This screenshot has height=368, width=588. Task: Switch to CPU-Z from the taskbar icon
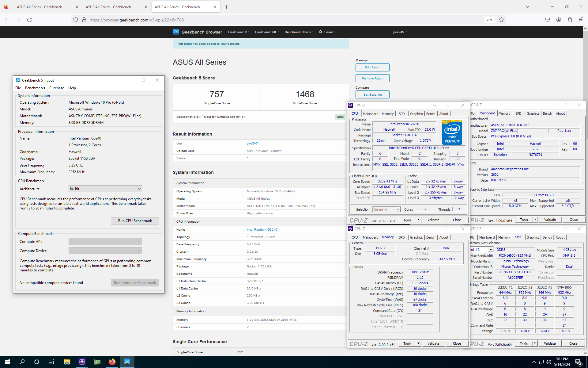coord(82,362)
